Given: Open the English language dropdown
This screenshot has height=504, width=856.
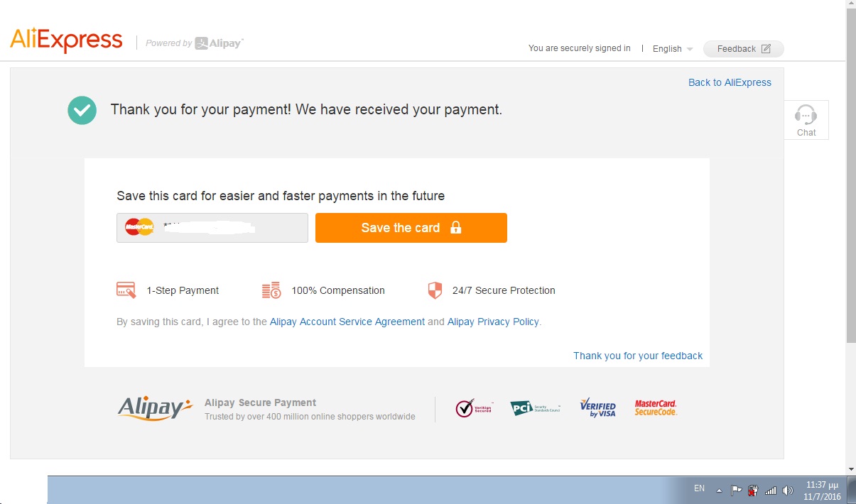Looking at the screenshot, I should pyautogui.click(x=673, y=49).
